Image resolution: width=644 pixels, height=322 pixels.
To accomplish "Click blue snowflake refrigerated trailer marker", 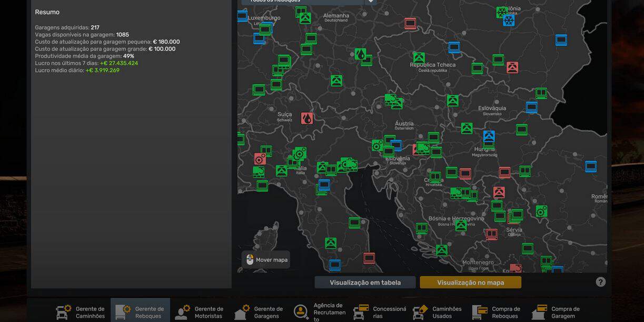I will 509,21.
